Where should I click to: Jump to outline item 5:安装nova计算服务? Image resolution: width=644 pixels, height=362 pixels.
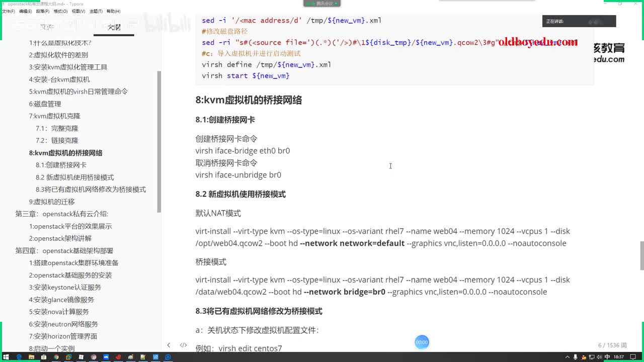pyautogui.click(x=59, y=312)
